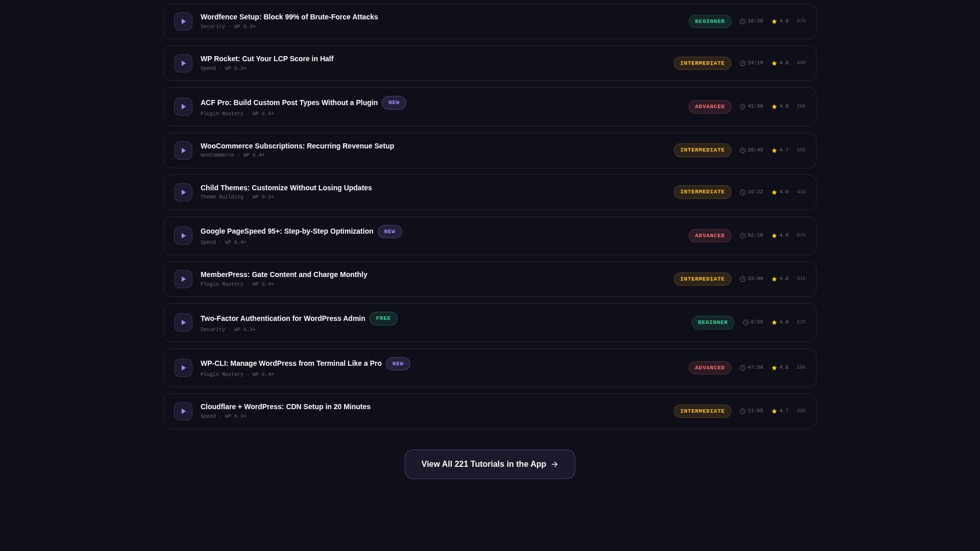Click the BEGINNER badge on Wordfence tutorial
Screen dimensions: 980x551
[709, 21]
